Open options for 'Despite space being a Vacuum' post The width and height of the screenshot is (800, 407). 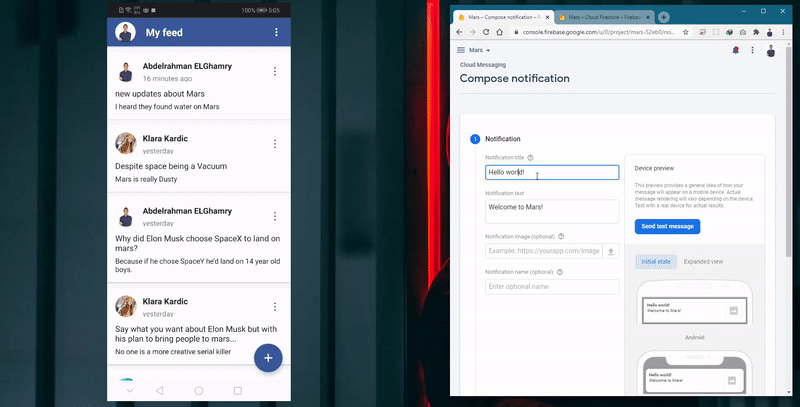coord(274,144)
